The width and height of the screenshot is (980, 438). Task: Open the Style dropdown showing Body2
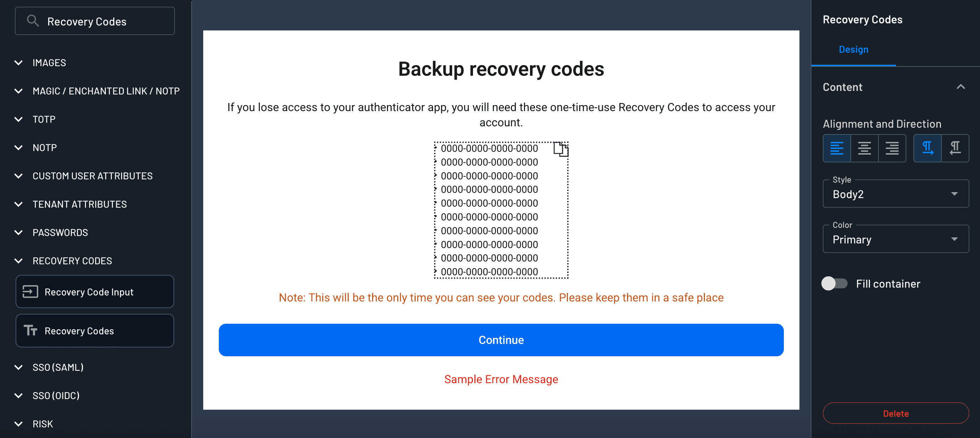tap(895, 194)
